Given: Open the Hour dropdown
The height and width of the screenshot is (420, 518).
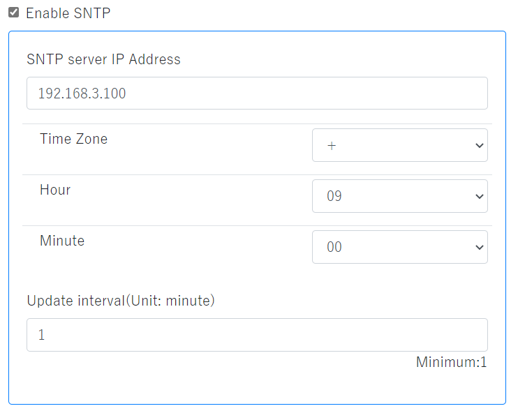Looking at the screenshot, I should point(399,196).
